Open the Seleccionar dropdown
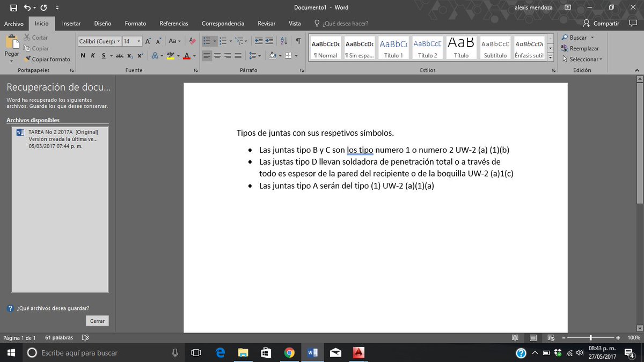Screen dimensions: 644x362 tap(582, 59)
